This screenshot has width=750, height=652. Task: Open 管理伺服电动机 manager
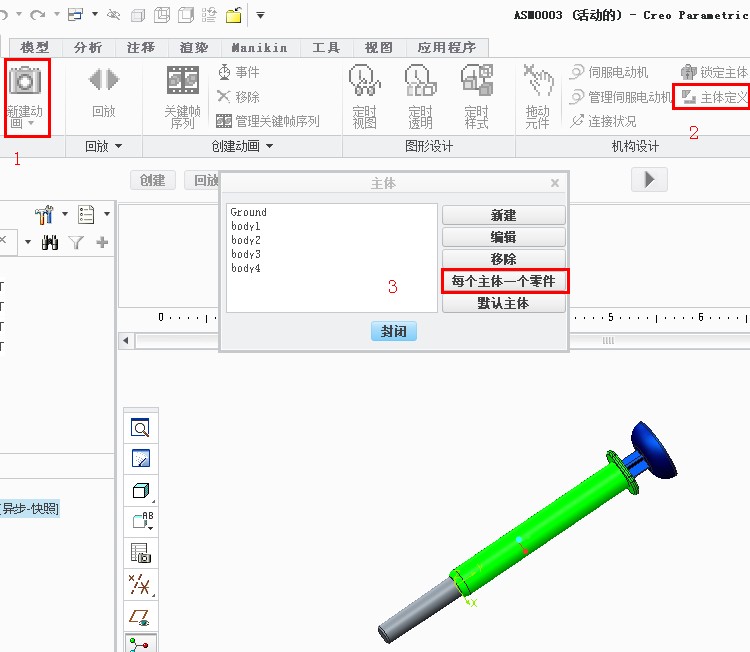coord(620,97)
